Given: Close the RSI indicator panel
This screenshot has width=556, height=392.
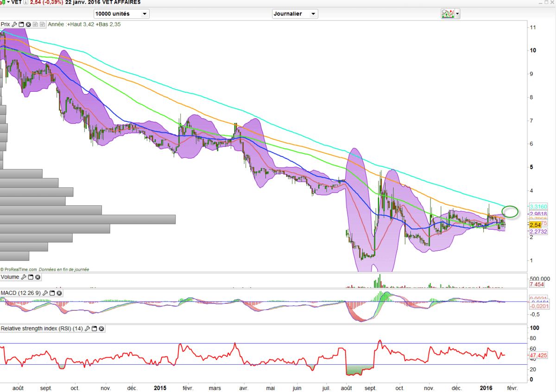Looking at the screenshot, I should point(101,329).
